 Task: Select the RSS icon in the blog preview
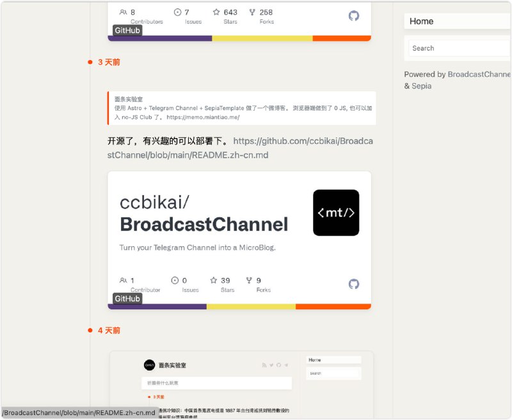264,365
